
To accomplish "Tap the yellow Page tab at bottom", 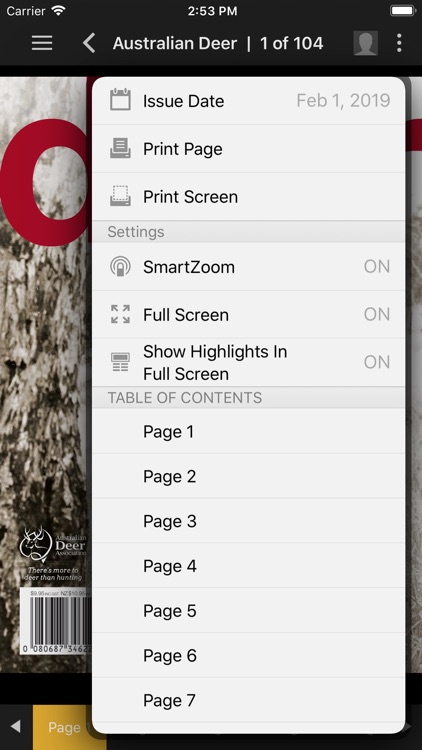I will 63,728.
